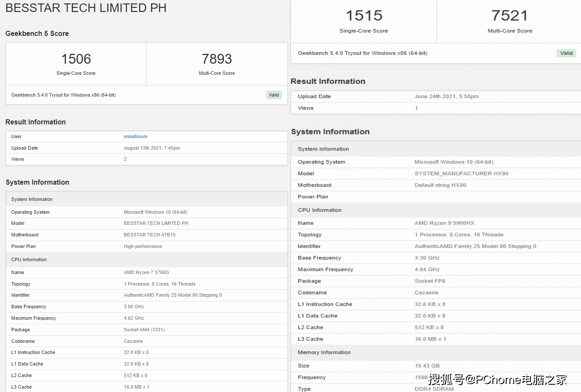Click the User row label
The image size is (581, 392).
[x=16, y=136]
